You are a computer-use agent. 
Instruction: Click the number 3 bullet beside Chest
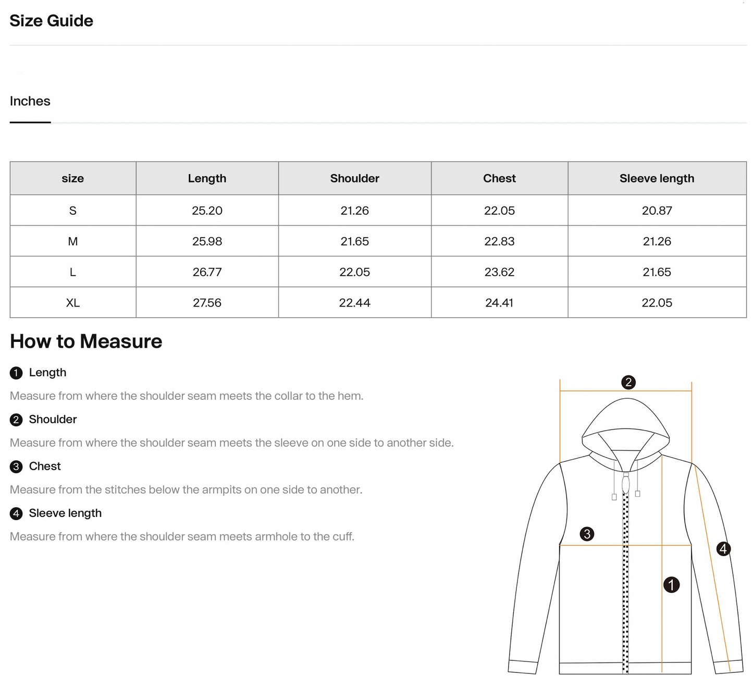[x=16, y=467]
